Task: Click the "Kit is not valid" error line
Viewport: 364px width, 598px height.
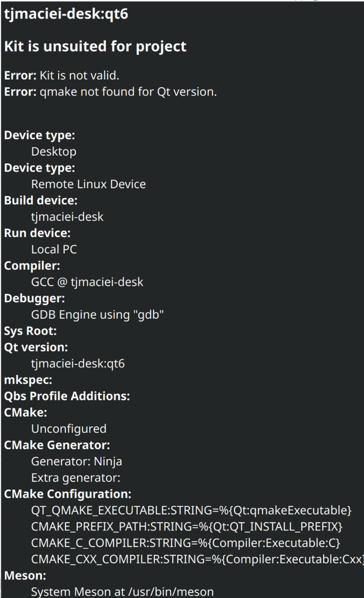Action: coord(62,75)
